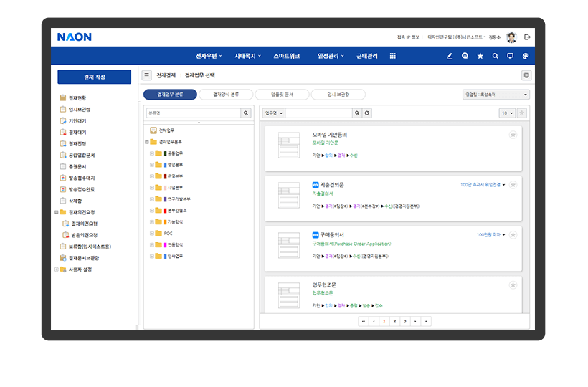Click the magenta color tag on 연동양식
Image resolution: width=588 pixels, height=387 pixels.
(x=166, y=244)
